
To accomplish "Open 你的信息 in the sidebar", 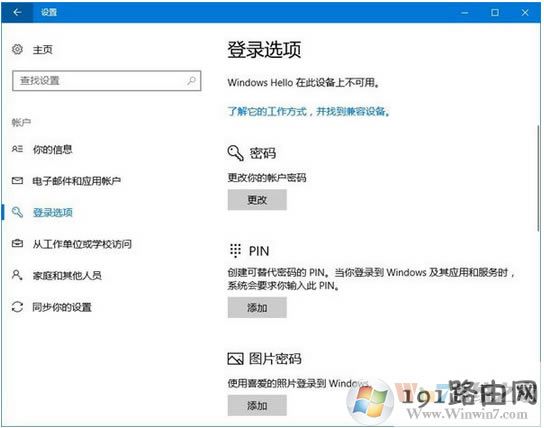I will (52, 149).
